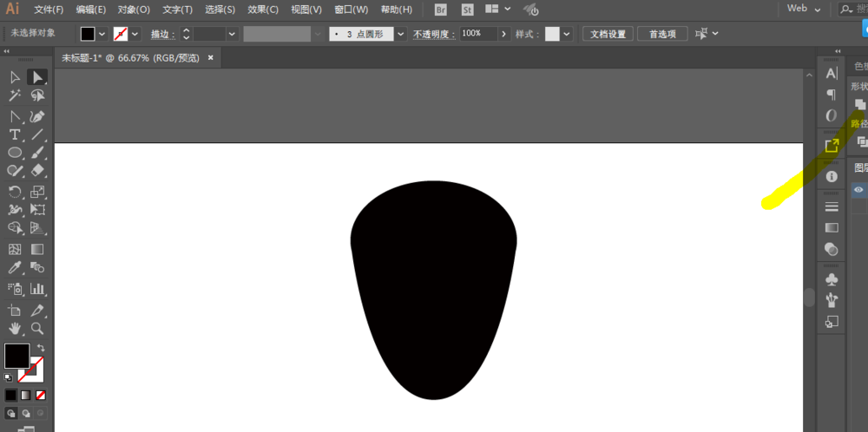Select the Symbol Sprayer tool
This screenshot has width=868, height=432.
tap(15, 288)
